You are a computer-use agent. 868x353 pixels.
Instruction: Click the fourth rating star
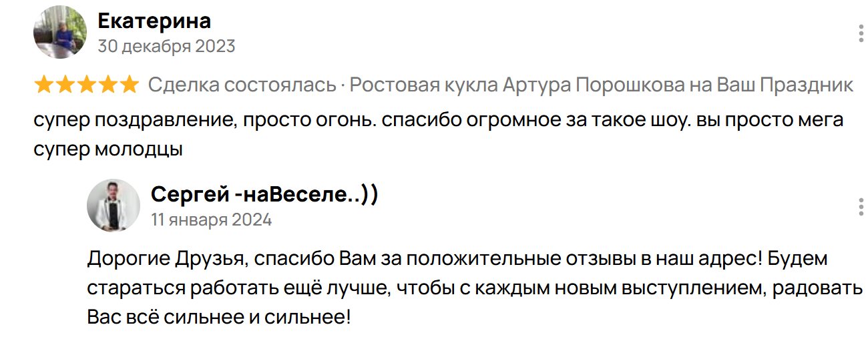click(107, 85)
